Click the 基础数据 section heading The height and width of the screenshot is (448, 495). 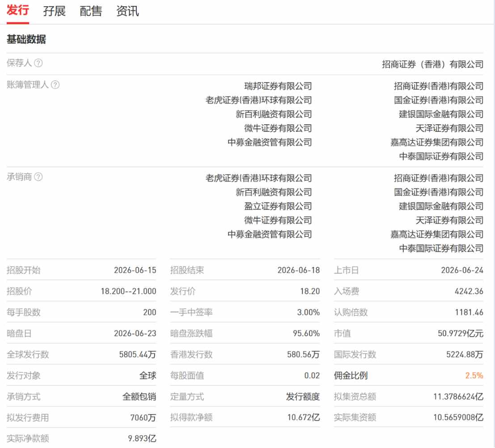click(26, 39)
